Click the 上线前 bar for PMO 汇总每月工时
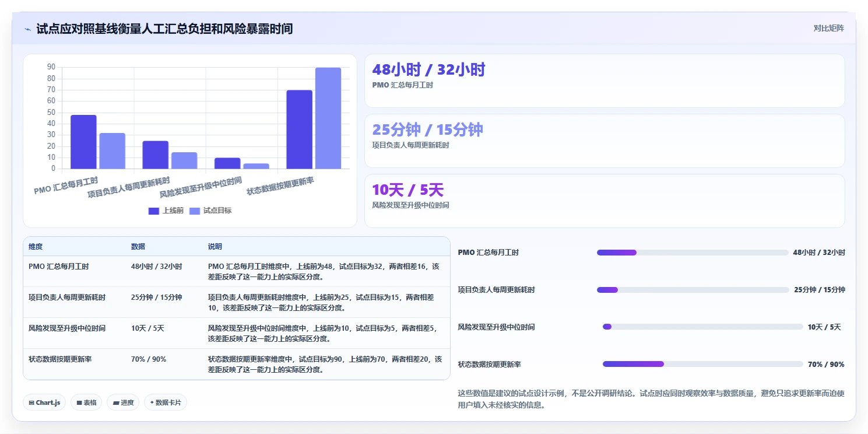 83,142
